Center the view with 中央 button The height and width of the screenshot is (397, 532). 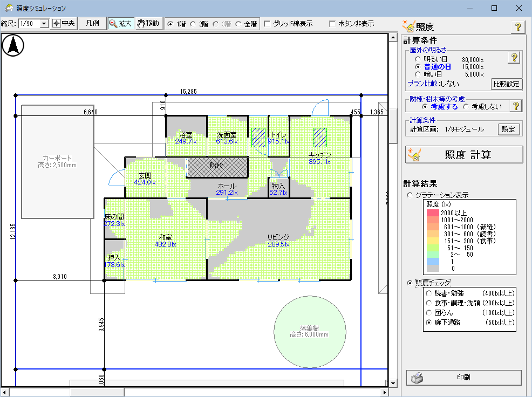pos(64,23)
